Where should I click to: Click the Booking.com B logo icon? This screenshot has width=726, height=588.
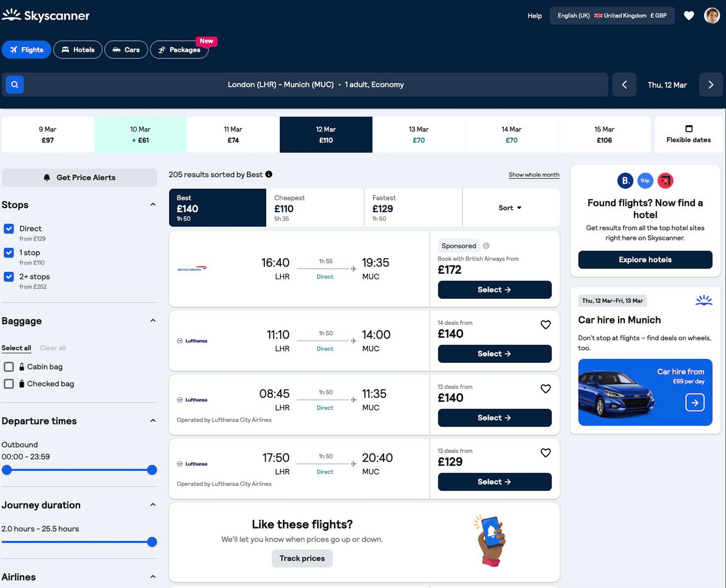(x=625, y=180)
